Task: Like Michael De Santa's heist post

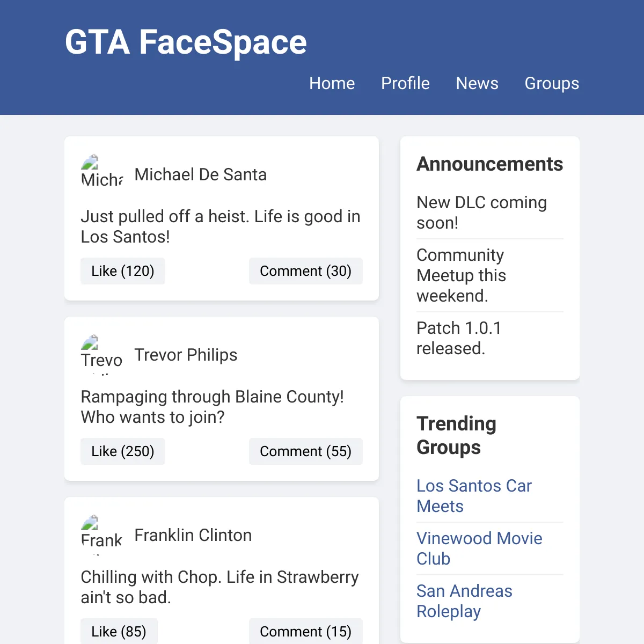Action: (123, 271)
